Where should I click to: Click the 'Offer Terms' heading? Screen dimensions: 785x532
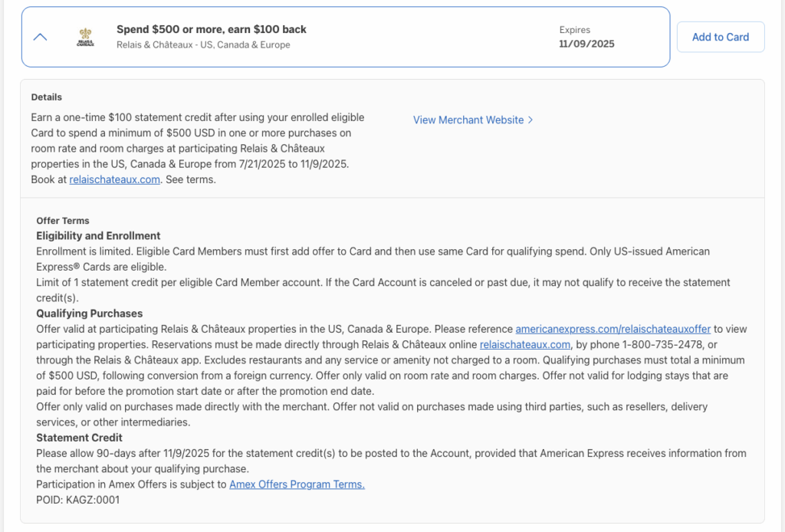[x=63, y=221]
